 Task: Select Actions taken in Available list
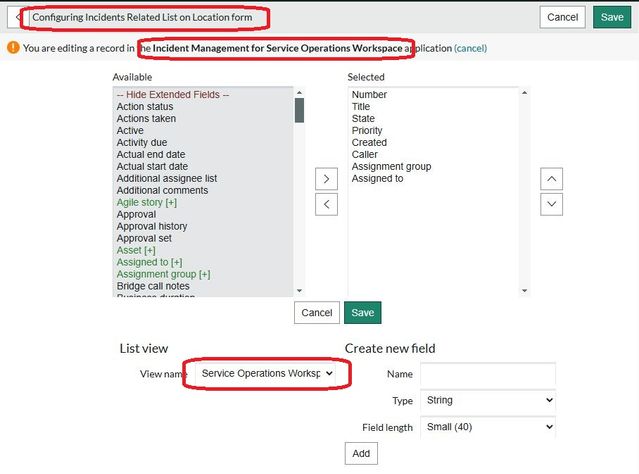[x=146, y=119]
